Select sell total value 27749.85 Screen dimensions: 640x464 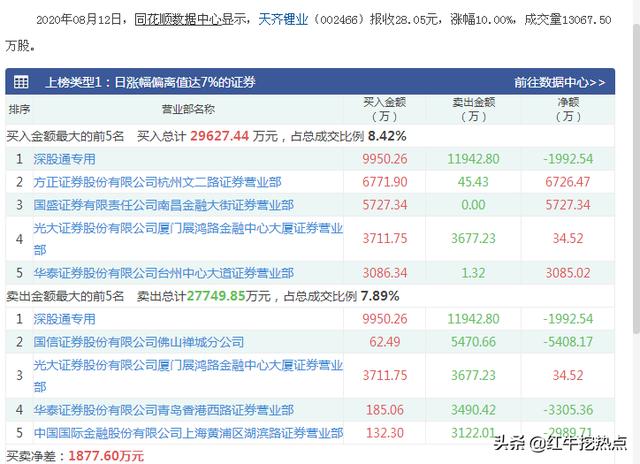tap(216, 295)
